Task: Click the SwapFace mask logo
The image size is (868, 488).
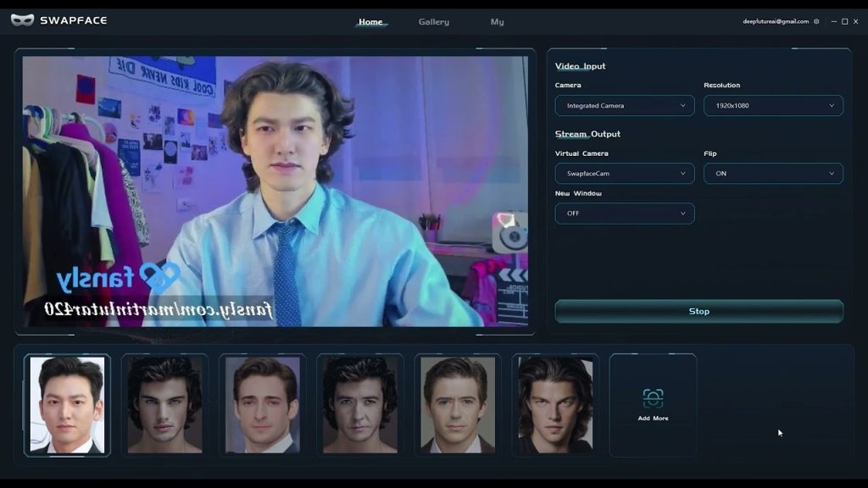Action: (22, 20)
